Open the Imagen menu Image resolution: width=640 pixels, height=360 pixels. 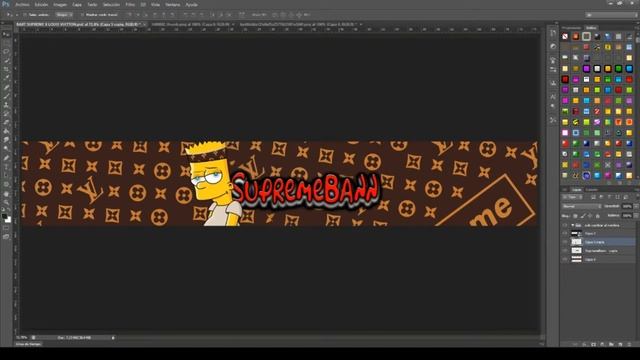60,4
